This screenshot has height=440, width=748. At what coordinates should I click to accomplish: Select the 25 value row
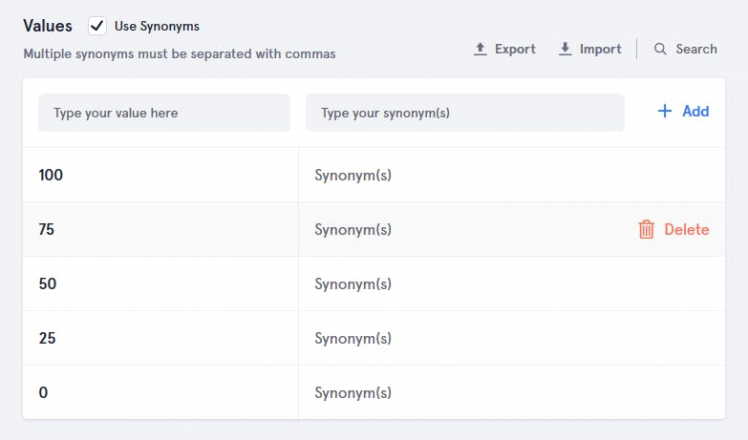[48, 339]
